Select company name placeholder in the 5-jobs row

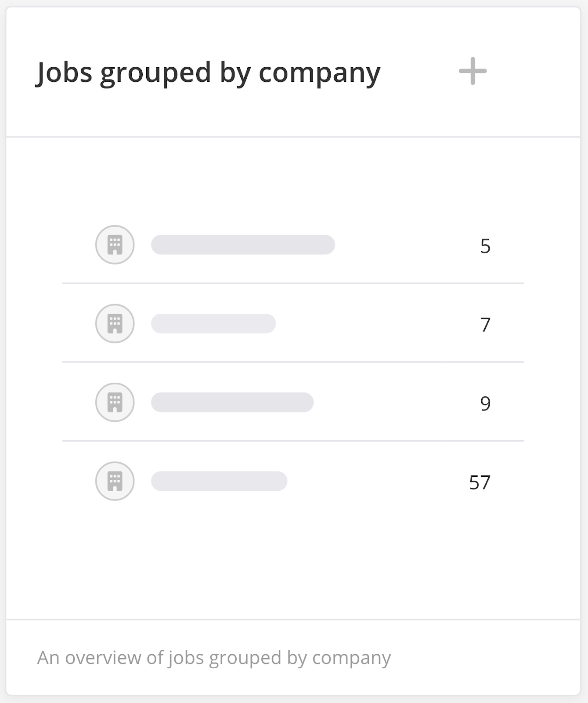(x=243, y=245)
